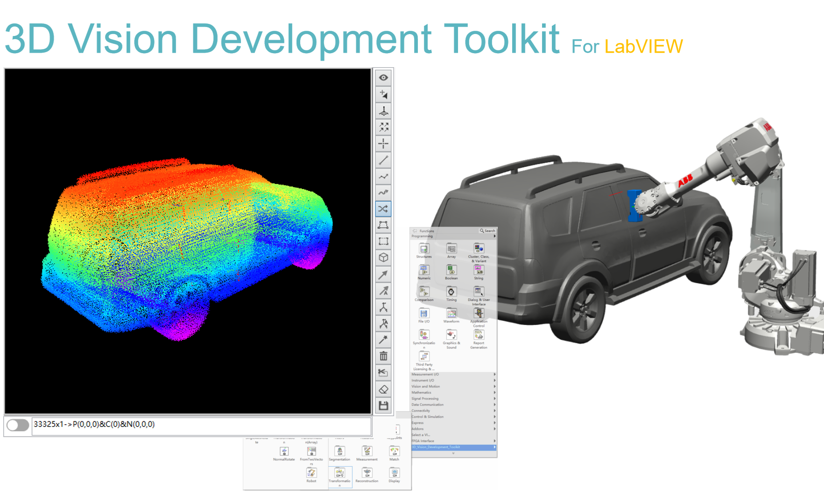Select the Robot icon in the toolkit palette
Viewport: 824px width, 504px height.
311,473
